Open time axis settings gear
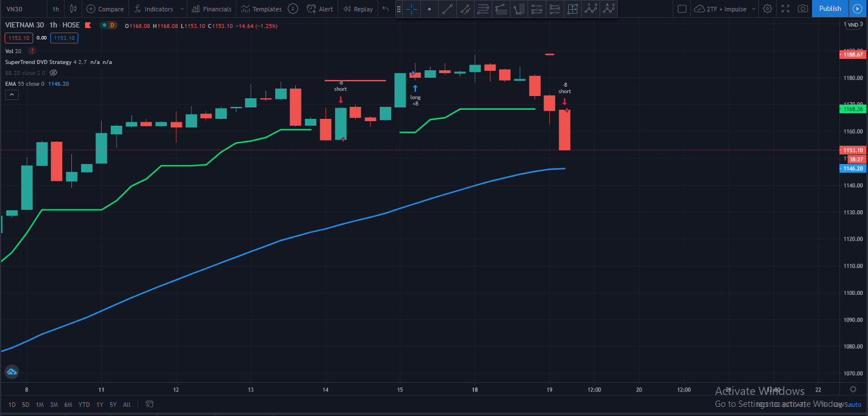868x416 pixels. tap(853, 389)
